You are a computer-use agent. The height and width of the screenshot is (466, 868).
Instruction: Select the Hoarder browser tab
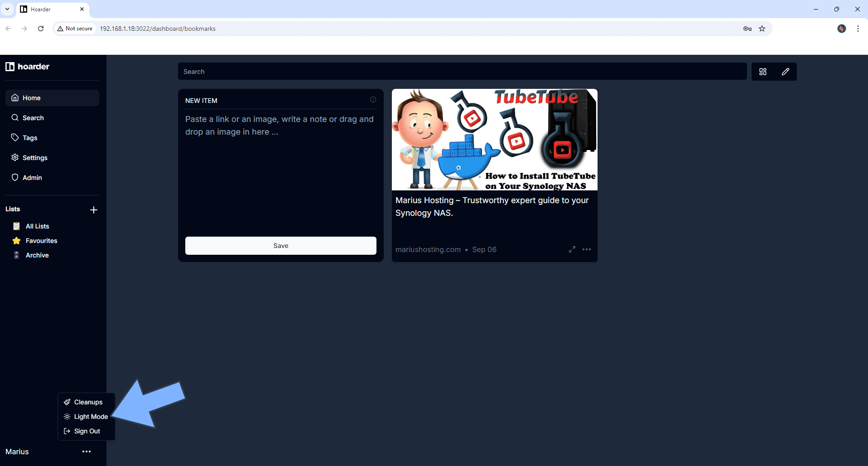(53, 9)
